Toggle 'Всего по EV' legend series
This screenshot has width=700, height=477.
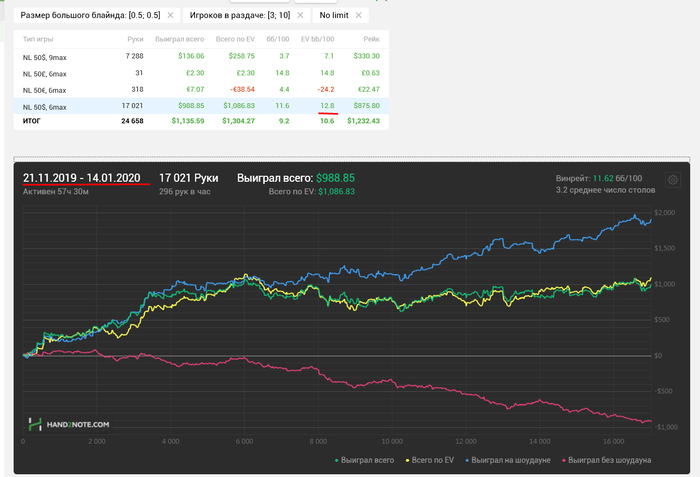click(429, 460)
